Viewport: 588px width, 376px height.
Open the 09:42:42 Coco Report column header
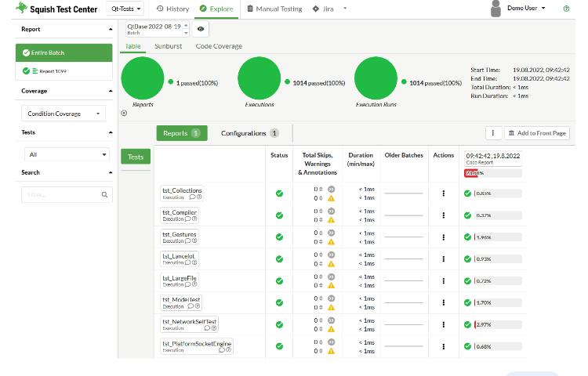(493, 158)
